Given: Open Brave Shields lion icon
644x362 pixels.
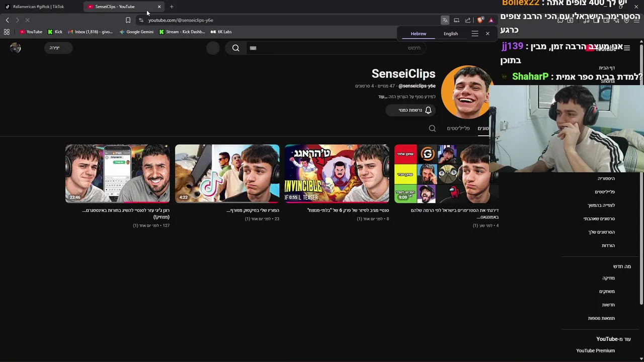Looking at the screenshot, I should [x=480, y=20].
